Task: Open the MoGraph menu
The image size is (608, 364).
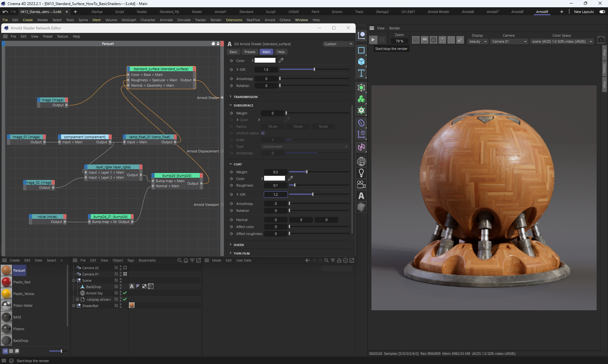Action: 129,20
